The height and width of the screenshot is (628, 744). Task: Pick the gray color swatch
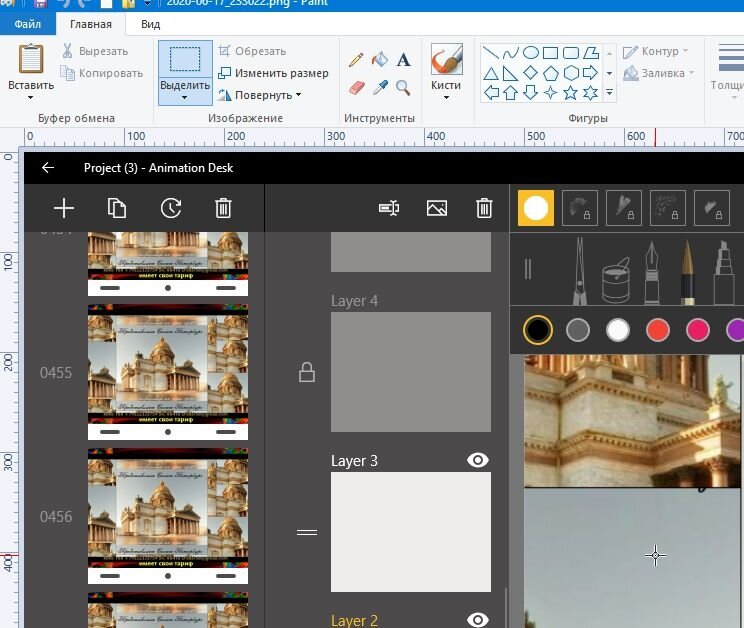point(578,330)
